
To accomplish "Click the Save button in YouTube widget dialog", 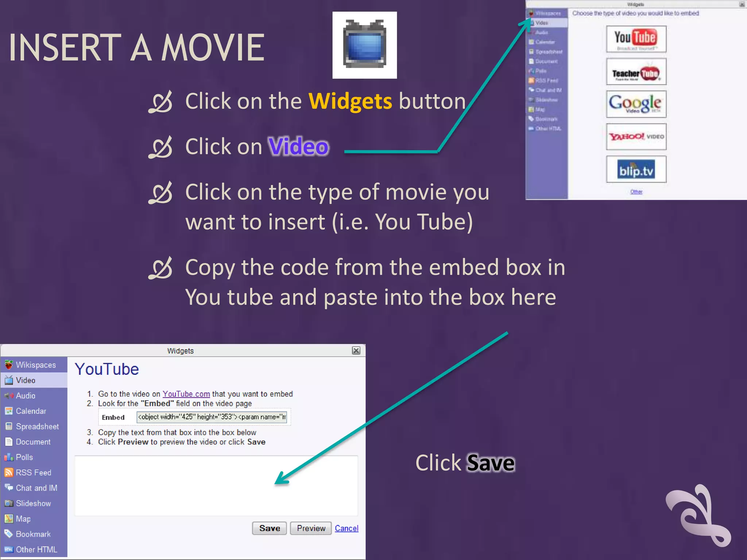I will [x=270, y=528].
